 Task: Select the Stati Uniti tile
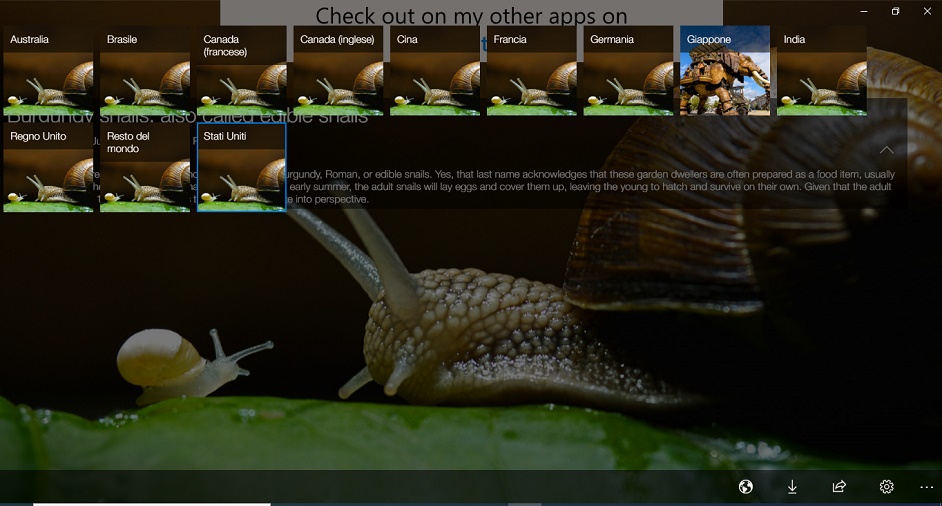242,167
